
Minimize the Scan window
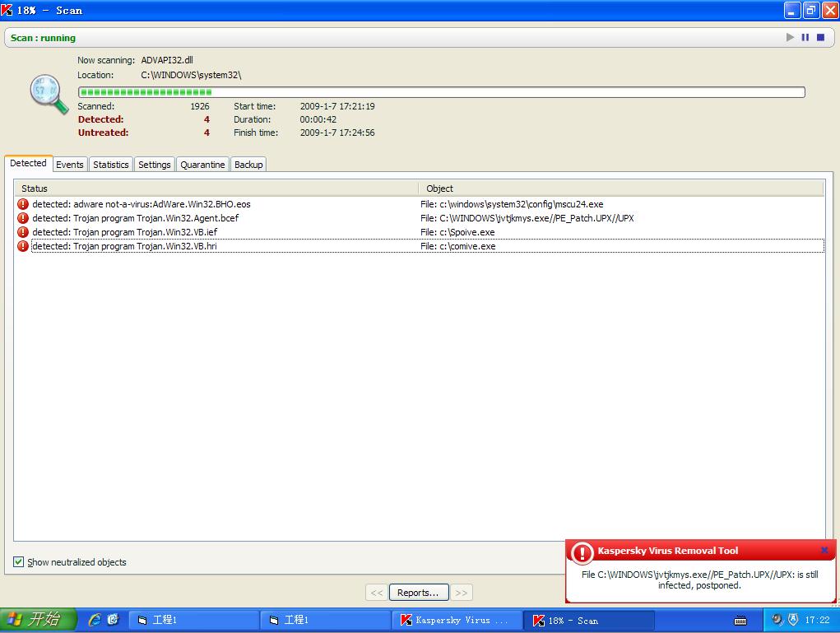[791, 10]
